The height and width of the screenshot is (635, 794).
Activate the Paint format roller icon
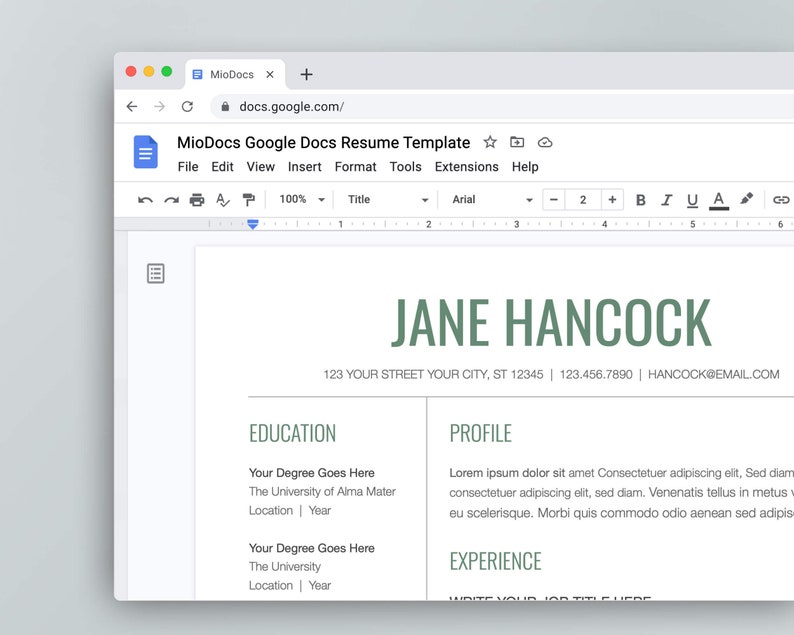(249, 200)
